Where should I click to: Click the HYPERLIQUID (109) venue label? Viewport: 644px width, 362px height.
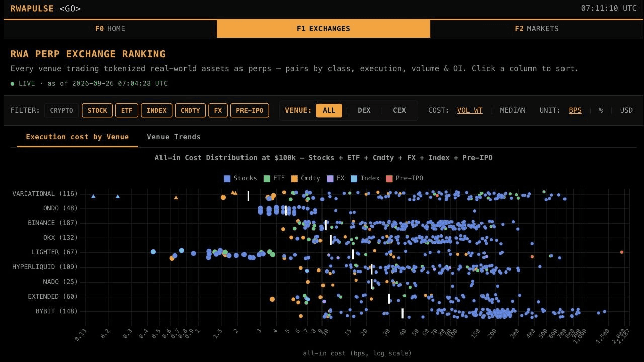[45, 267]
